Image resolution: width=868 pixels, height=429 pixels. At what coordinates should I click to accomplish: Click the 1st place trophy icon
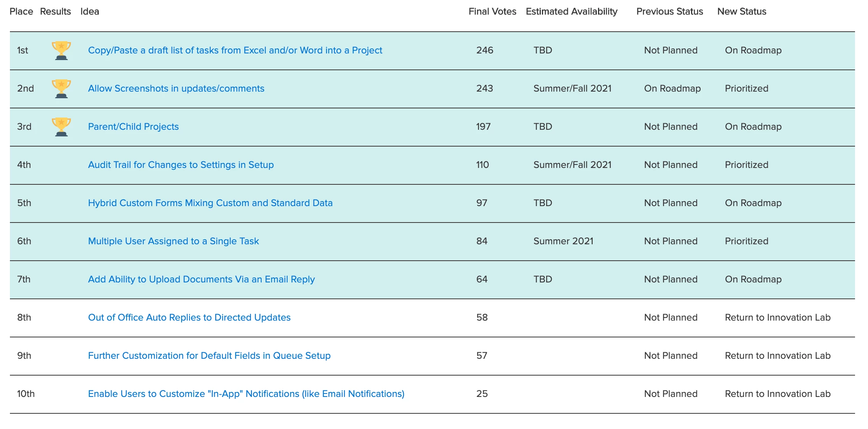point(61,50)
